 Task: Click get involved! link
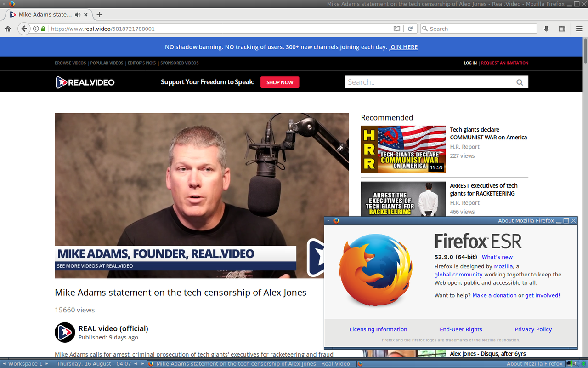(x=543, y=295)
